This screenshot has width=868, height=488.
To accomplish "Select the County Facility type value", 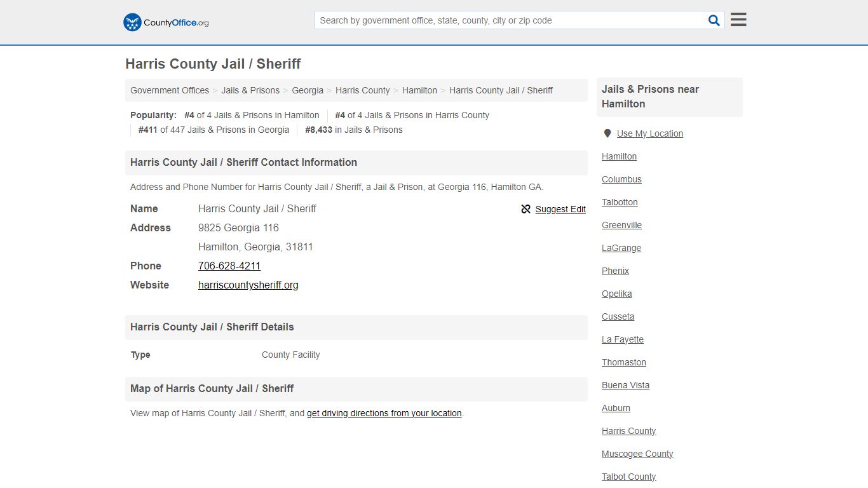I will (x=290, y=355).
